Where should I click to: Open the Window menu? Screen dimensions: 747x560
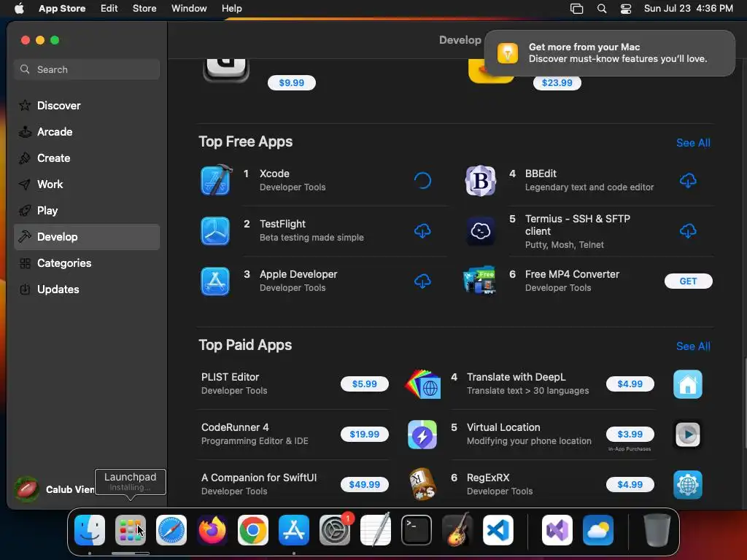point(189,9)
